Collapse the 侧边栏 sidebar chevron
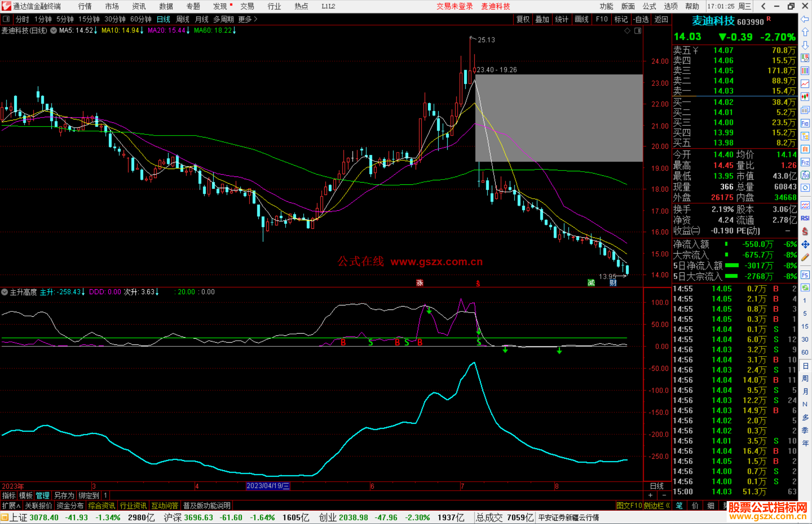Image resolution: width=812 pixels, height=524 pixels. [668, 506]
